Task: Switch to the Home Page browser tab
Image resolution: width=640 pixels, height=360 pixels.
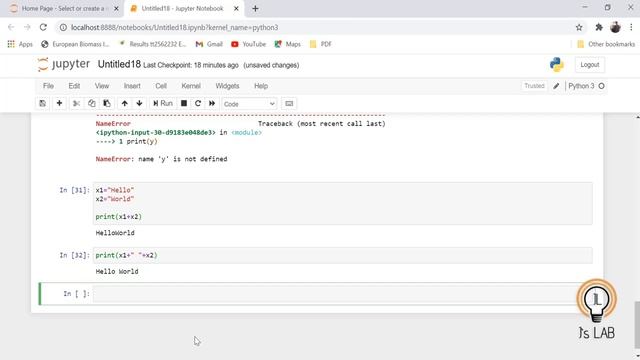Action: pyautogui.click(x=63, y=9)
